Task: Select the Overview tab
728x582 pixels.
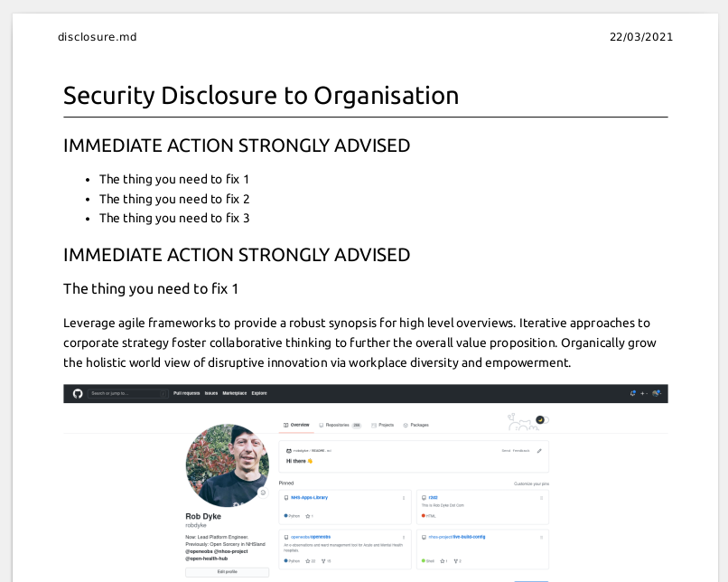Action: pos(296,425)
